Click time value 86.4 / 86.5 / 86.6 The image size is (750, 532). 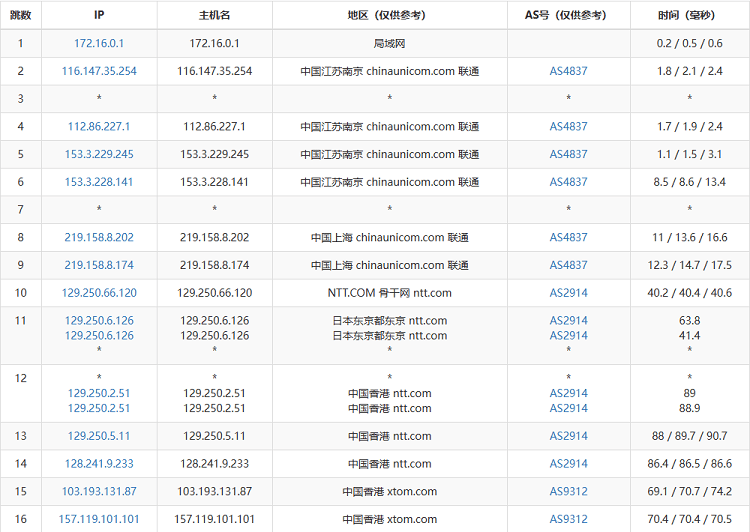(x=689, y=464)
